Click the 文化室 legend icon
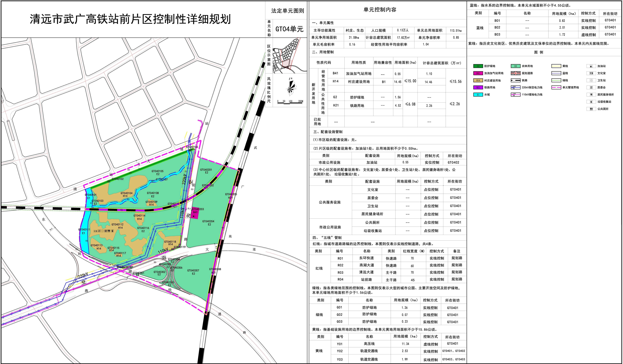The height and width of the screenshot is (364, 623). (x=591, y=73)
